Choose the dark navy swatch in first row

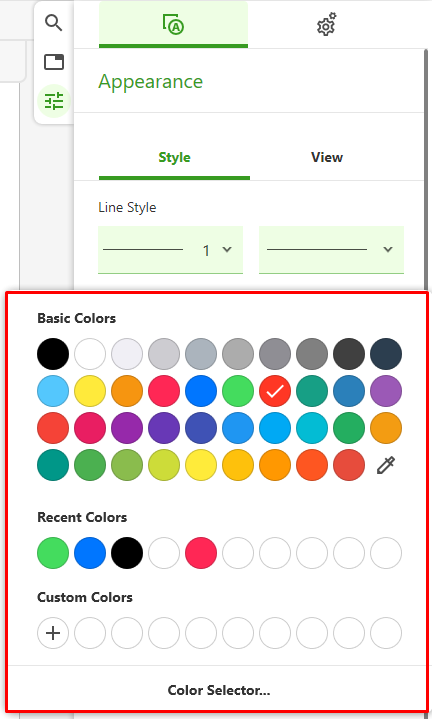coord(386,354)
